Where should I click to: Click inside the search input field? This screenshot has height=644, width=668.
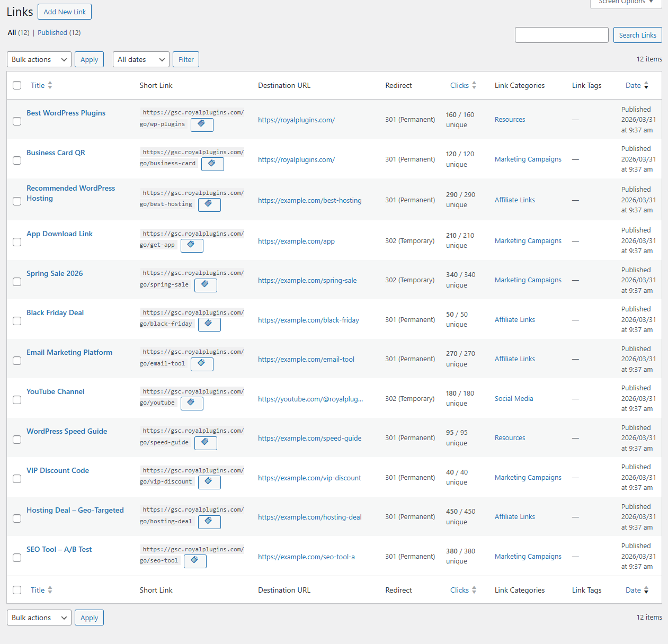562,35
